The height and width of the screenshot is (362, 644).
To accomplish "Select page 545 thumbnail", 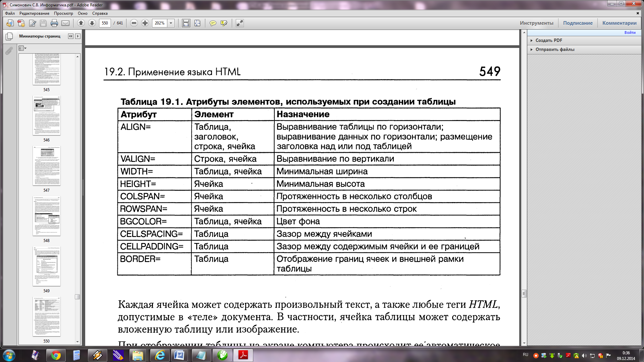I will (x=47, y=70).
